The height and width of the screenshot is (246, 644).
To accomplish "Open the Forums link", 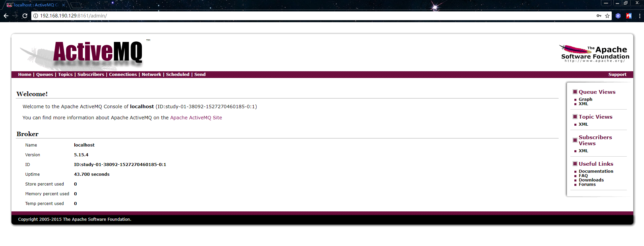I will (x=587, y=184).
